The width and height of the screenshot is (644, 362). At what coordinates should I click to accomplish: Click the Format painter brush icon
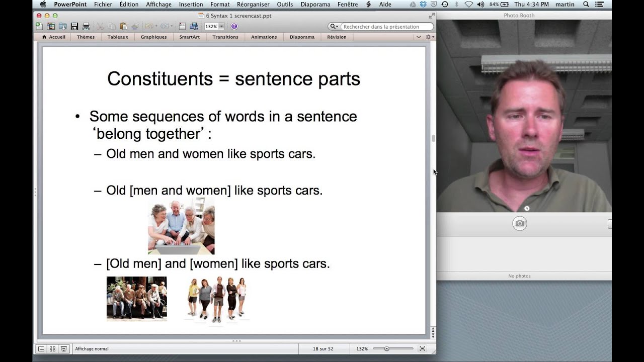click(135, 26)
